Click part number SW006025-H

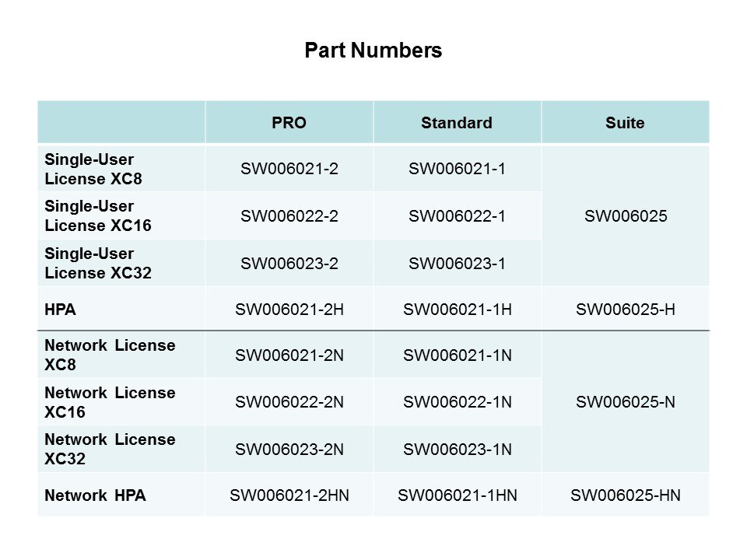[x=625, y=310]
